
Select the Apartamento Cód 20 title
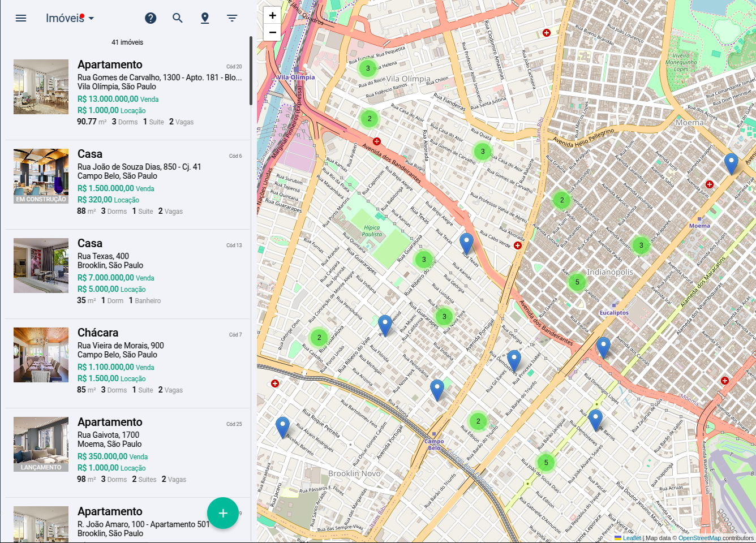[110, 64]
